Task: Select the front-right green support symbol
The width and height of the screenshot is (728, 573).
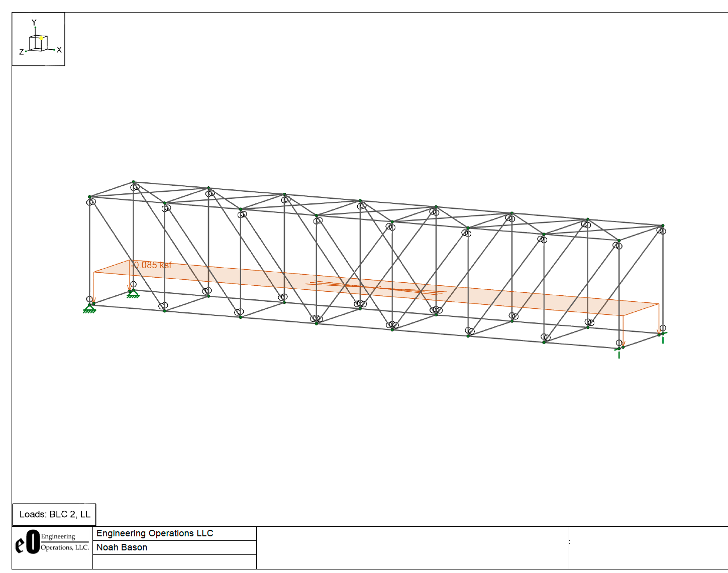Action: [x=618, y=351]
